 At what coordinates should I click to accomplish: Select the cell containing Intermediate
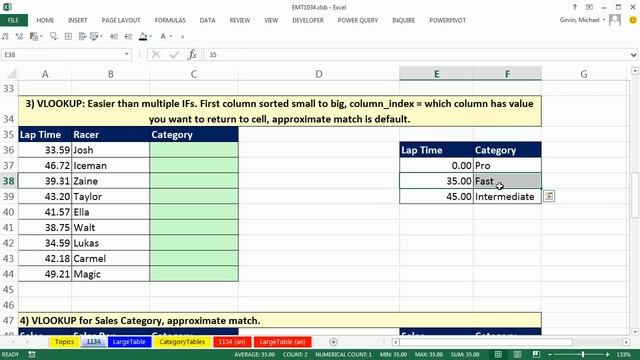(507, 196)
